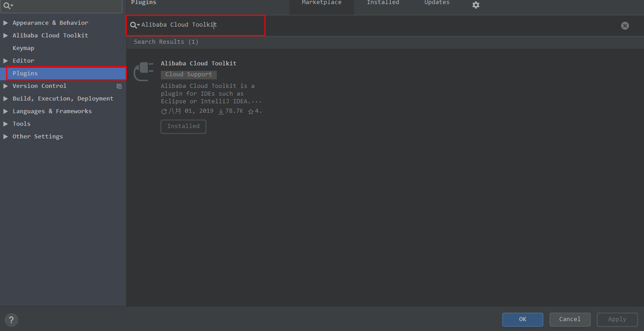Expand the Editor settings node
This screenshot has width=644, height=331.
tap(5, 61)
